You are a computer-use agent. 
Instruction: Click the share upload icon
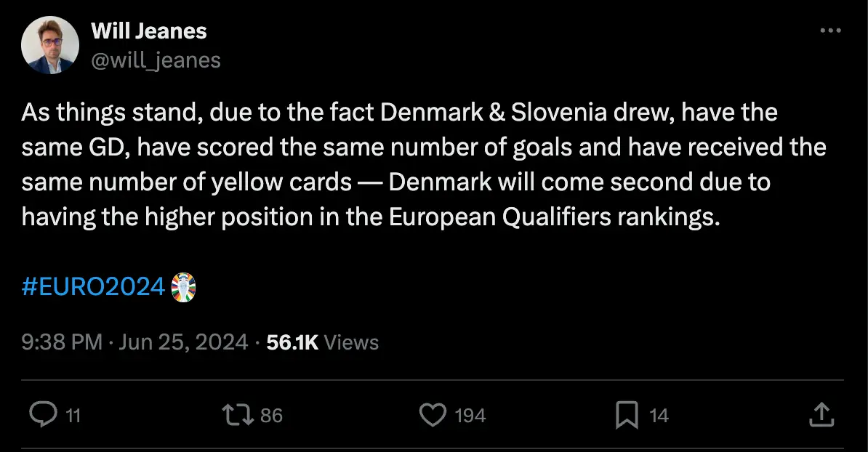(821, 415)
